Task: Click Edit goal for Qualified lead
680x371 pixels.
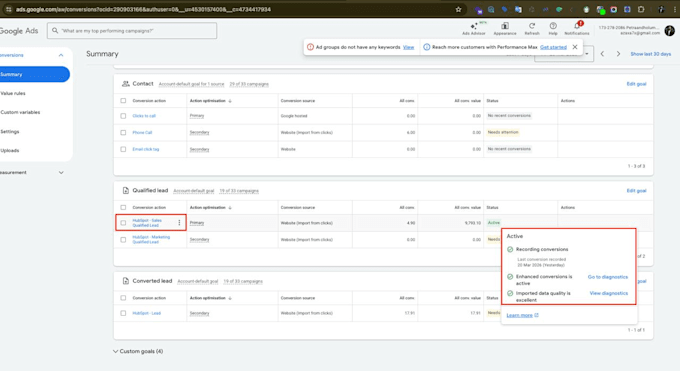Action: 636,190
